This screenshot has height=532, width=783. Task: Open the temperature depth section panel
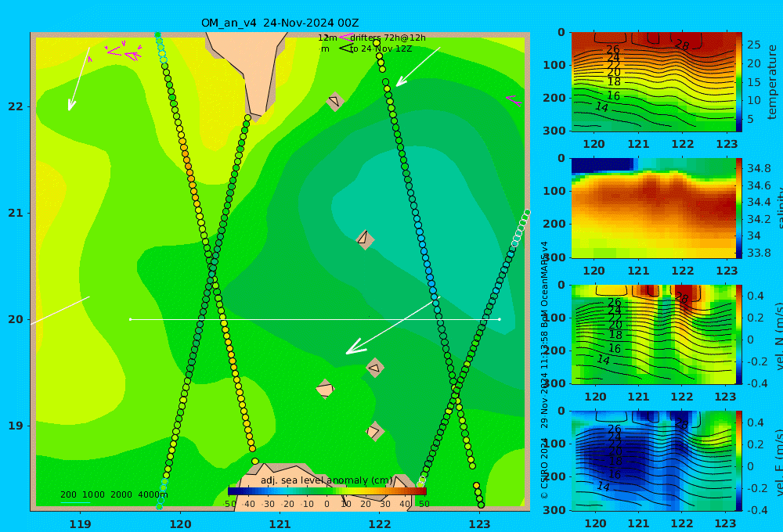(653, 82)
